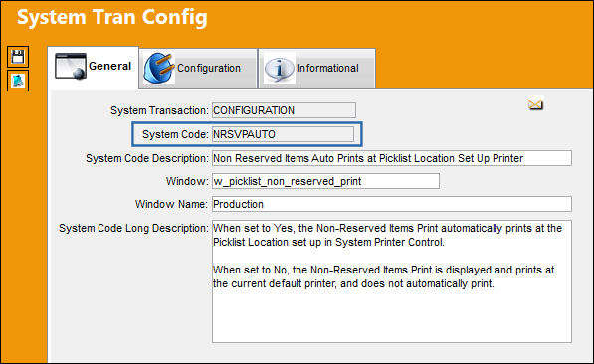Image resolution: width=594 pixels, height=364 pixels.
Task: Switch to the General tab
Action: (x=94, y=67)
